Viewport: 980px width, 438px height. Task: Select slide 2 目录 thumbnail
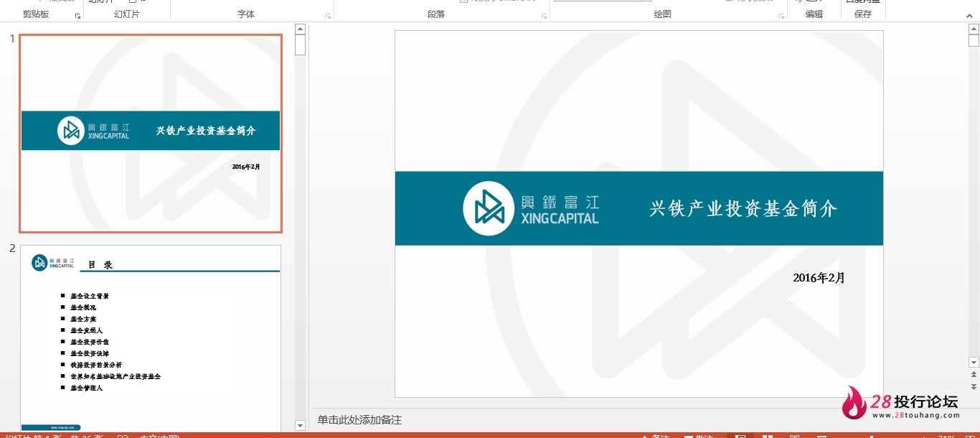[151, 338]
